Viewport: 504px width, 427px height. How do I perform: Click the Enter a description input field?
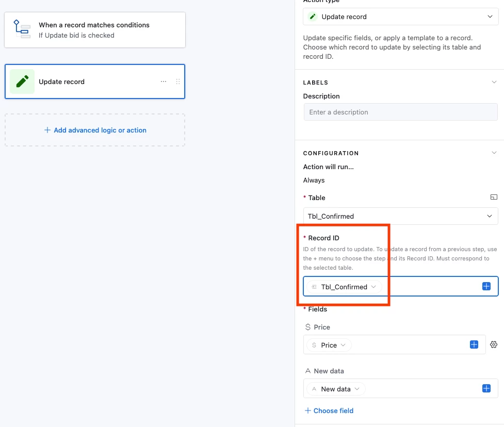tap(400, 112)
